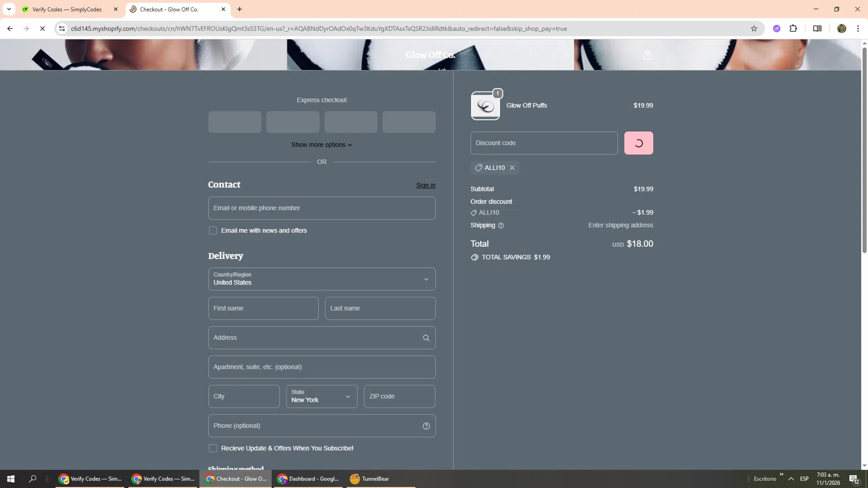Open notification center icon

[x=854, y=479]
